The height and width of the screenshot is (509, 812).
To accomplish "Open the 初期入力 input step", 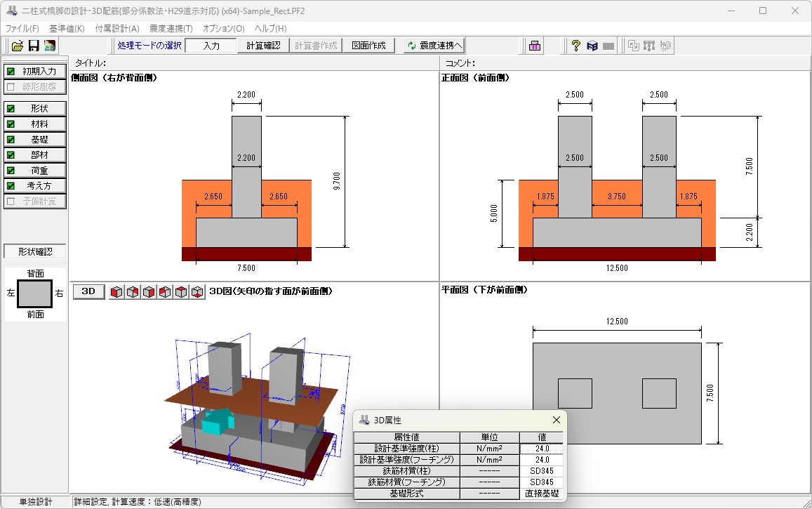I will point(35,72).
